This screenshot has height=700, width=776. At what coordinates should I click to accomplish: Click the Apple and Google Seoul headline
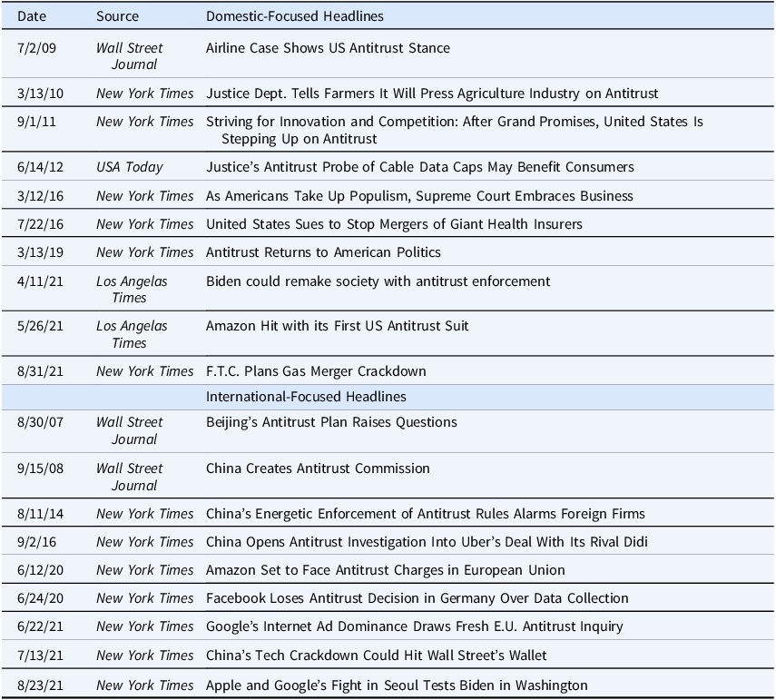pyautogui.click(x=397, y=685)
